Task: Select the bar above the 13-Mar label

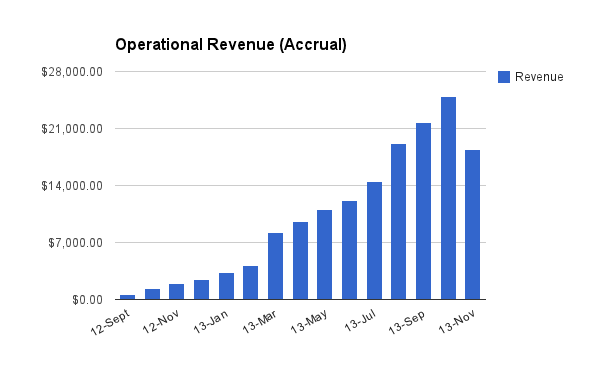Action: point(275,266)
